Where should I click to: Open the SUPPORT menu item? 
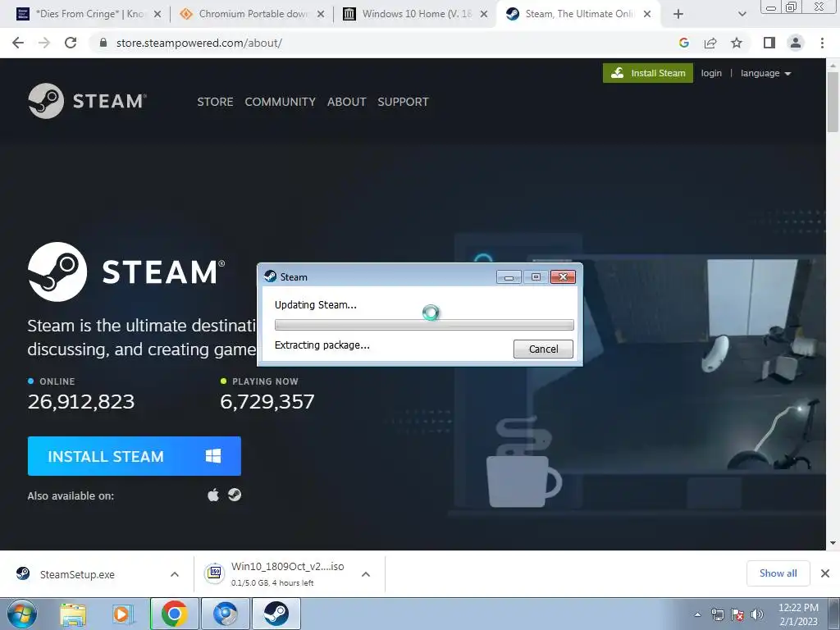coord(403,102)
